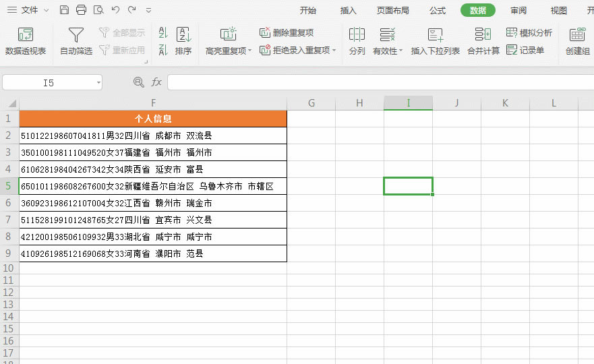Select column J header
This screenshot has width=594, height=364.
[x=456, y=102]
